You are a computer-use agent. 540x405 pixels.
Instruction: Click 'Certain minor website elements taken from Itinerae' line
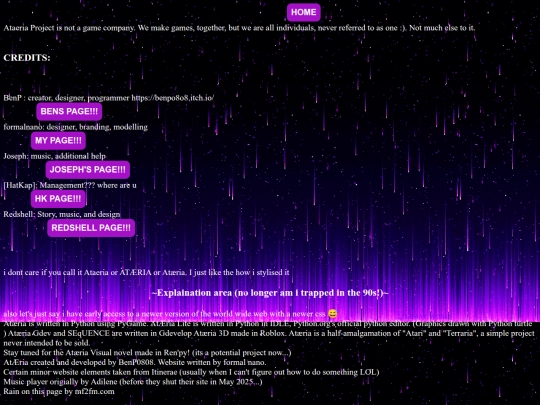[191, 372]
